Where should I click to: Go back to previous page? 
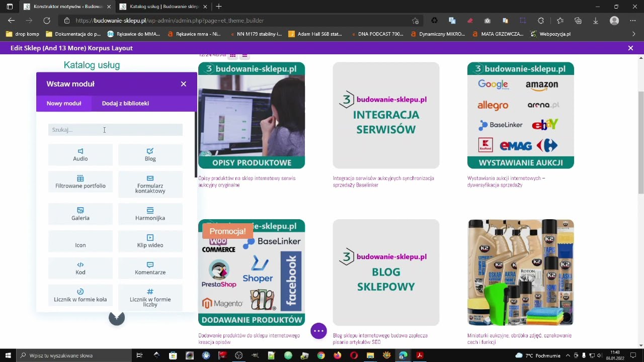point(11,21)
